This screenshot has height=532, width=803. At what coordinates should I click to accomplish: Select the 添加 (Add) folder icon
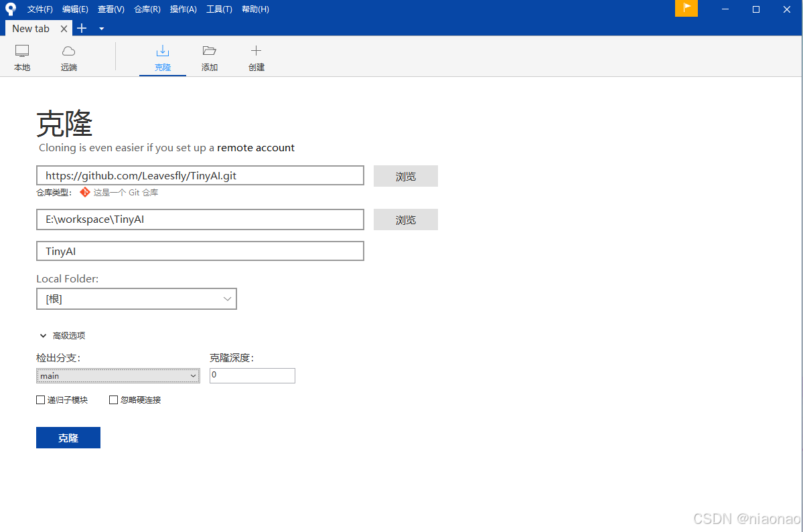(x=210, y=58)
